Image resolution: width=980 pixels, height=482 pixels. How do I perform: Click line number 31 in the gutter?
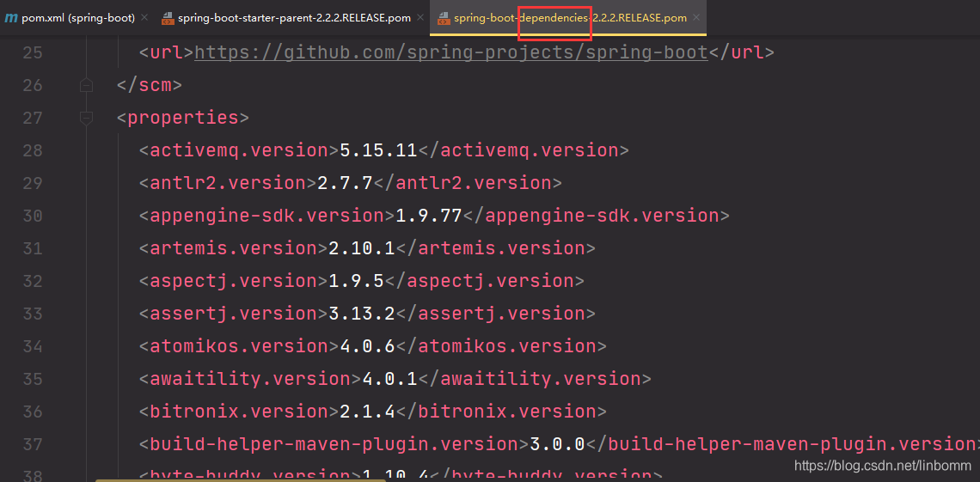point(33,247)
